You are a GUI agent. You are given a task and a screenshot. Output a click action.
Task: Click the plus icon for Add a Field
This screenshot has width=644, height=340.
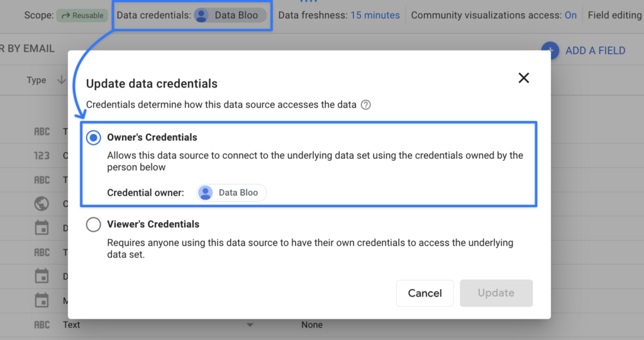(x=550, y=51)
